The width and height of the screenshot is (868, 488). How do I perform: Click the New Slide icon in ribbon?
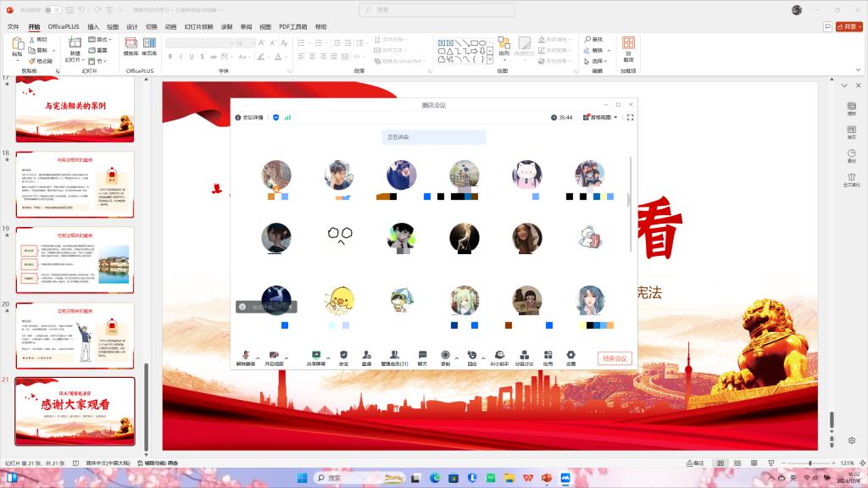[75, 44]
